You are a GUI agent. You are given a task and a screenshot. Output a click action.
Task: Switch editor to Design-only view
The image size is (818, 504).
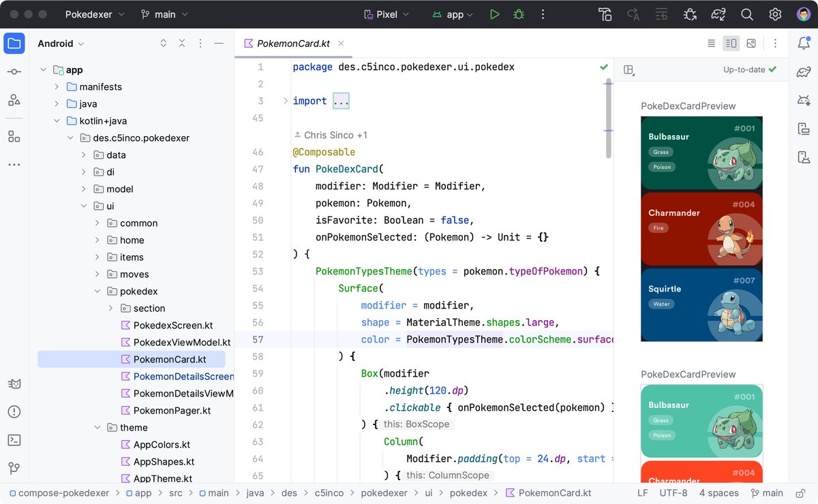pos(751,44)
